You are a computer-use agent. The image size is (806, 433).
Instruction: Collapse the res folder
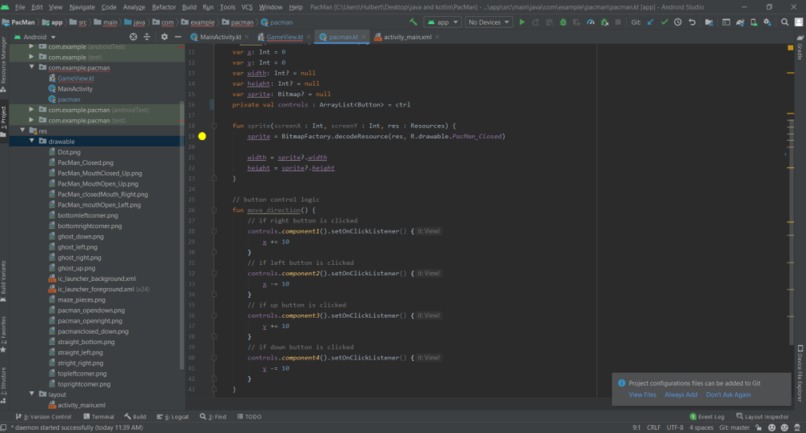point(23,131)
